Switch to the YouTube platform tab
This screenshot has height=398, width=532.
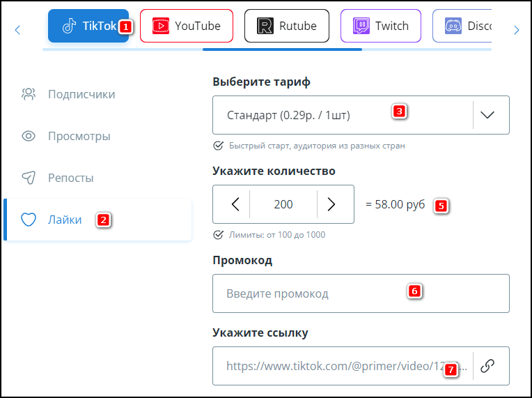coord(186,26)
